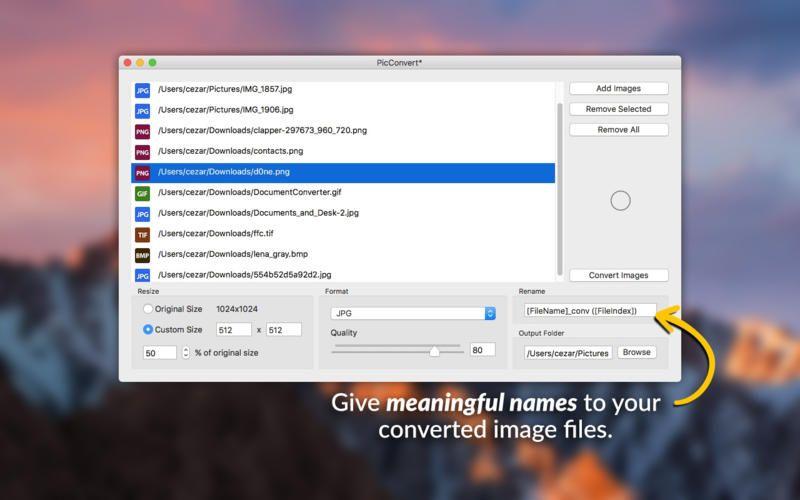
Task: Browse for an output folder
Action: pyautogui.click(x=636, y=352)
